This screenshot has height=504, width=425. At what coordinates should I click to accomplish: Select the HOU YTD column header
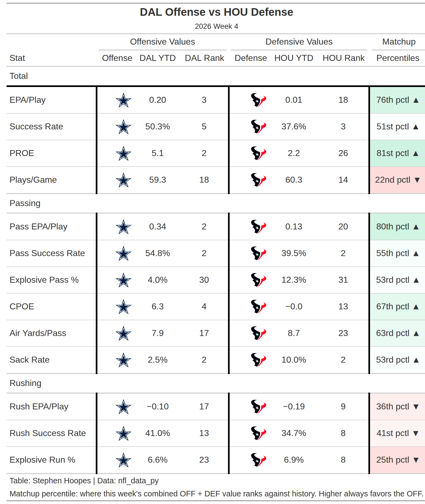click(294, 58)
